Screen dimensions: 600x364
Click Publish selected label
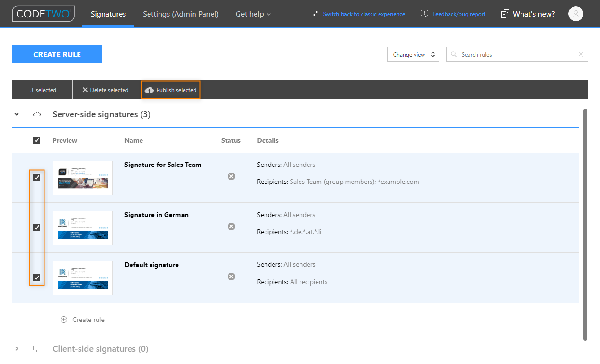pyautogui.click(x=176, y=90)
